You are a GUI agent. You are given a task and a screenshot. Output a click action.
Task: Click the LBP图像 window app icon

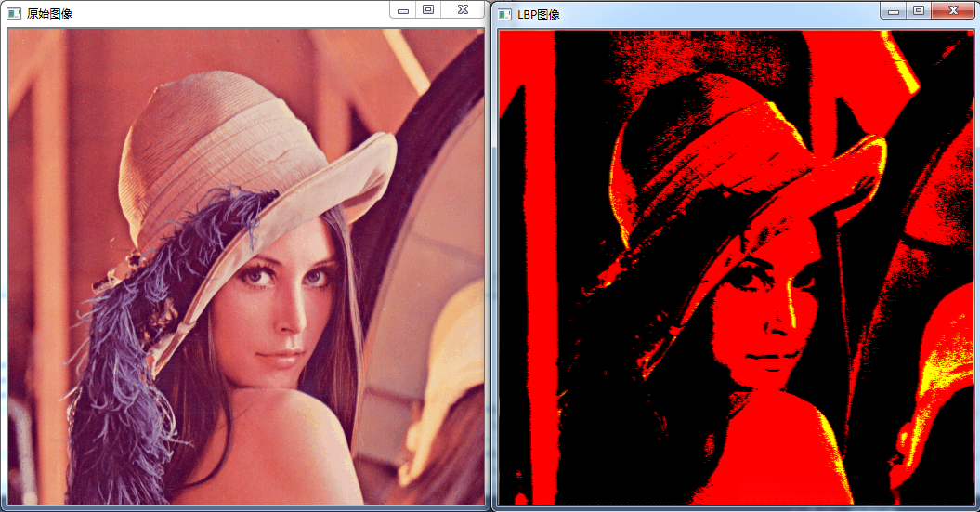click(504, 14)
